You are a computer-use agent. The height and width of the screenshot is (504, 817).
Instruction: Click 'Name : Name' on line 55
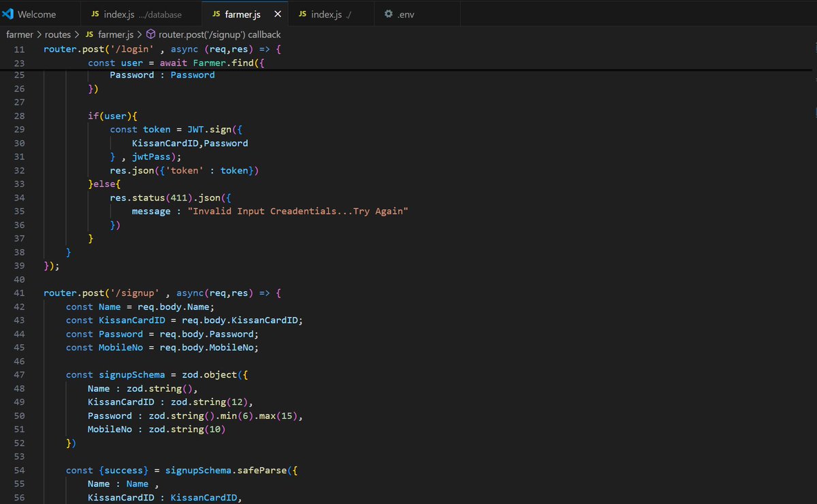(118, 484)
